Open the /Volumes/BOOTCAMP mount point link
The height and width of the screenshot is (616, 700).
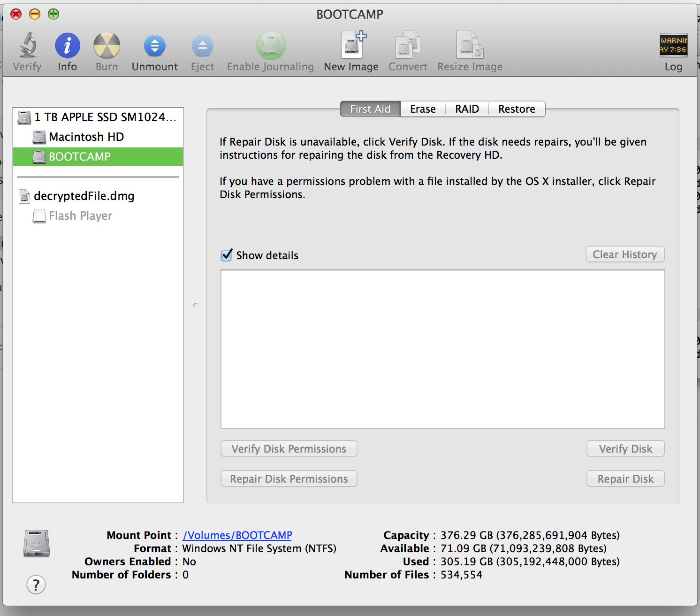pyautogui.click(x=237, y=535)
